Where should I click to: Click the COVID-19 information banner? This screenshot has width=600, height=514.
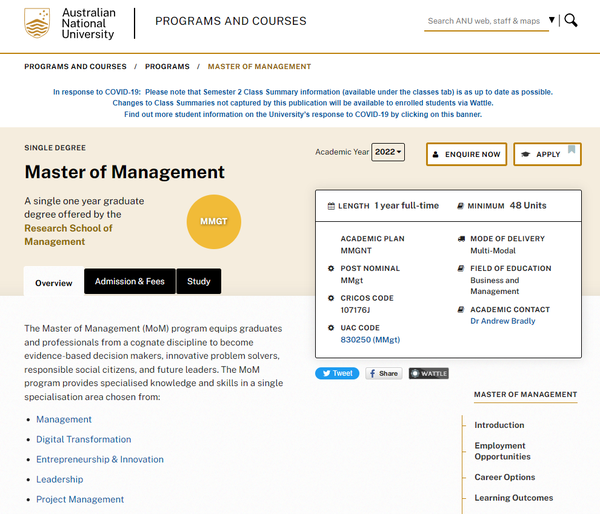pyautogui.click(x=303, y=103)
